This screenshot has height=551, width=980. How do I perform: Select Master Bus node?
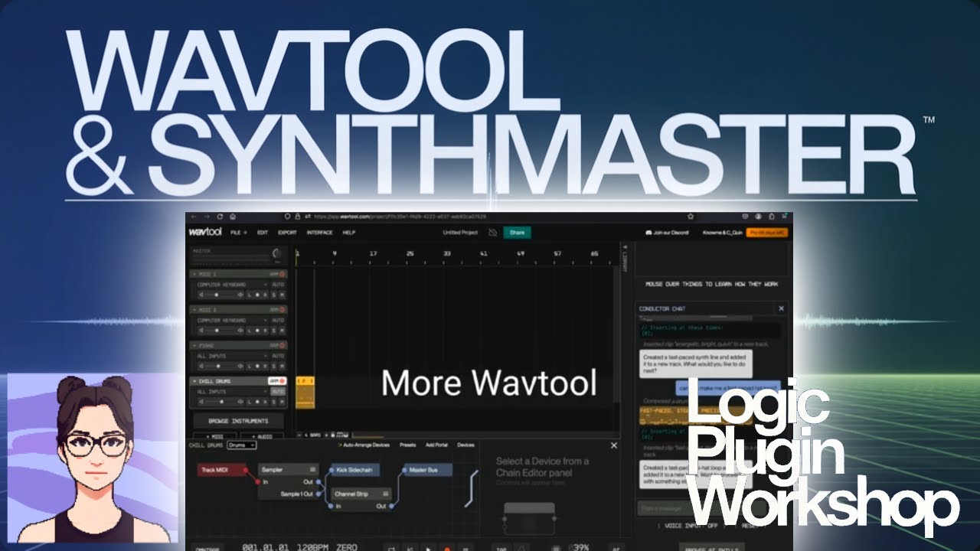pyautogui.click(x=427, y=469)
